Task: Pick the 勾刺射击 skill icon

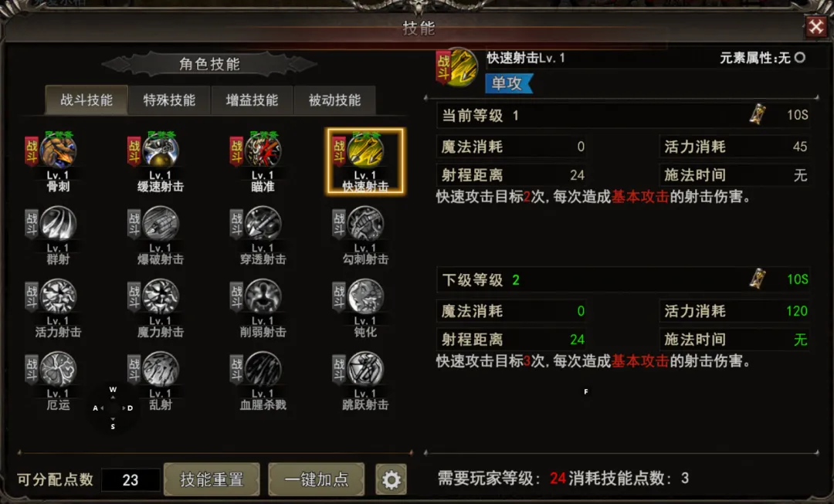Action: [365, 224]
